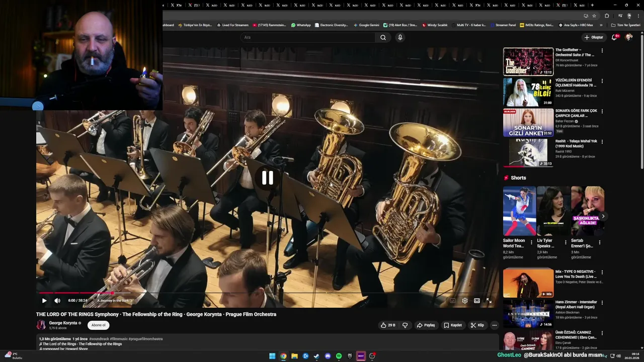Focus the Ara search field
Screen dimensions: 644x362
pyautogui.click(x=308, y=37)
